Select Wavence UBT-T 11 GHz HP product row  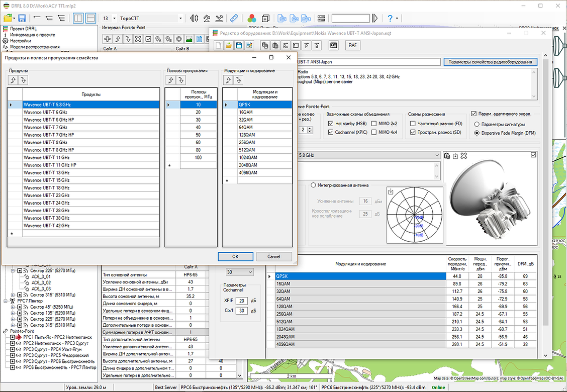click(91, 165)
